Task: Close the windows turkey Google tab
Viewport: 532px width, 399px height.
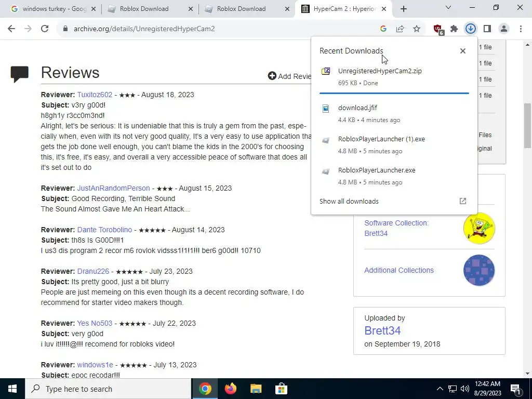Action: pos(94,9)
